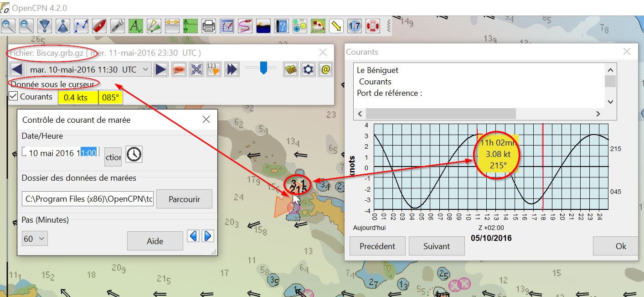Open options with the wrench icon
This screenshot has width=644, height=297.
click(118, 26)
